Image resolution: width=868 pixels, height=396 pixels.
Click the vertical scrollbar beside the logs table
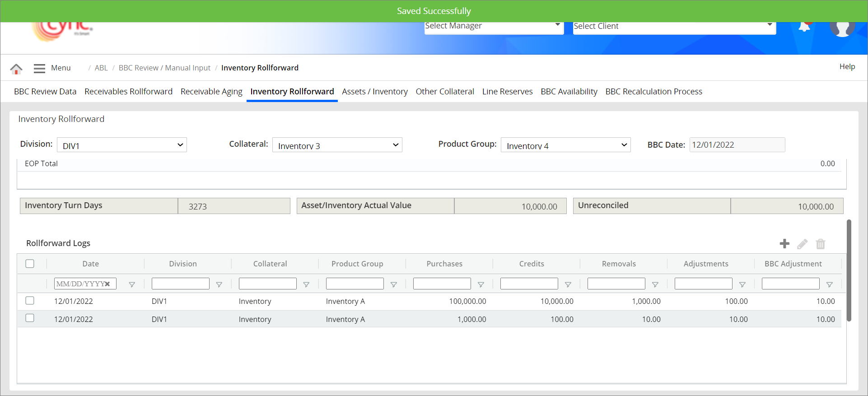click(849, 271)
